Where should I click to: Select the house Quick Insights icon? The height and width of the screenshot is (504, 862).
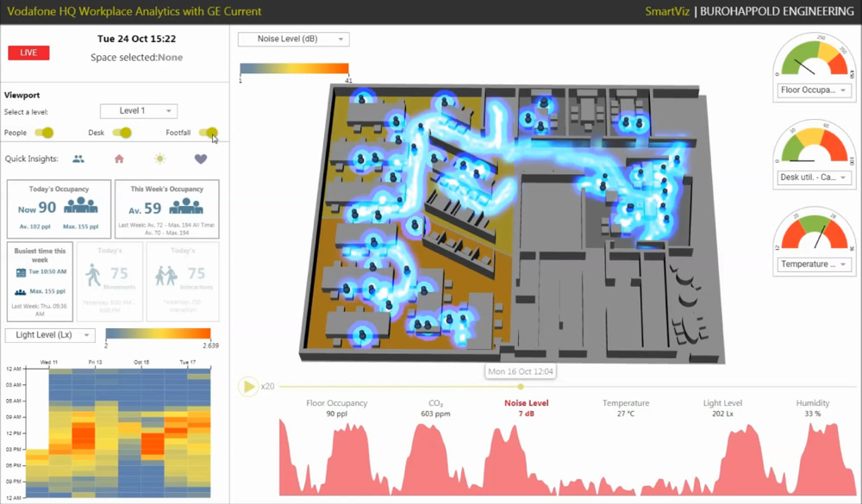(x=119, y=159)
